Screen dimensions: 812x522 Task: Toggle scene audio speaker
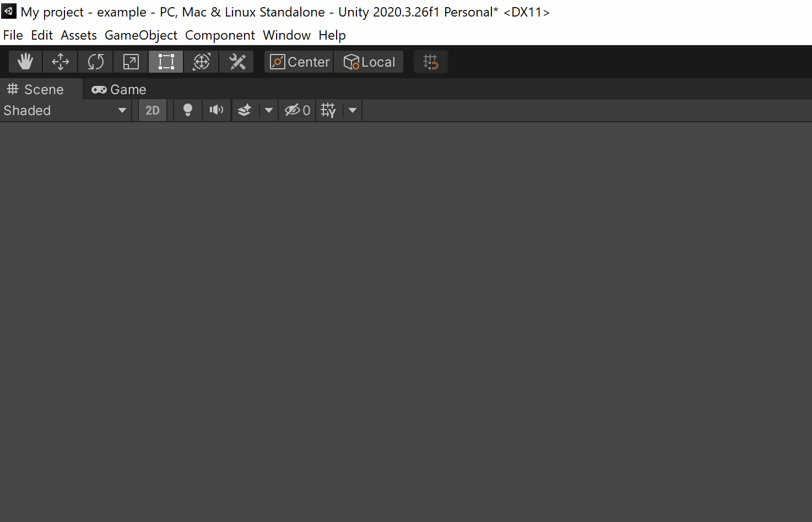(216, 110)
